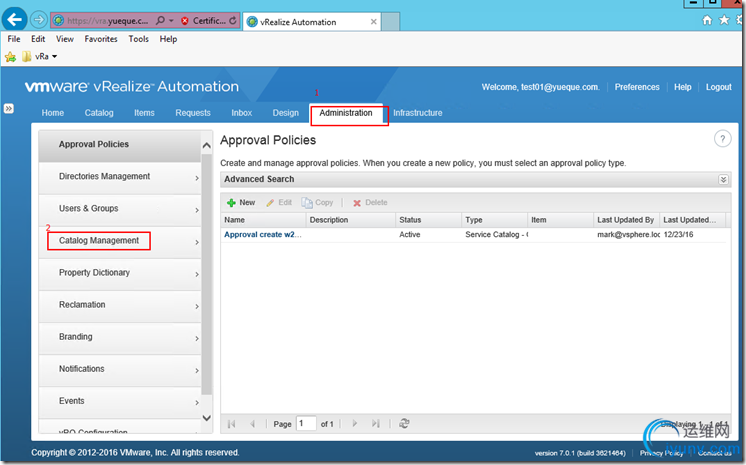Refresh the approval policies grid
Image resolution: width=746 pixels, height=465 pixels.
click(404, 424)
